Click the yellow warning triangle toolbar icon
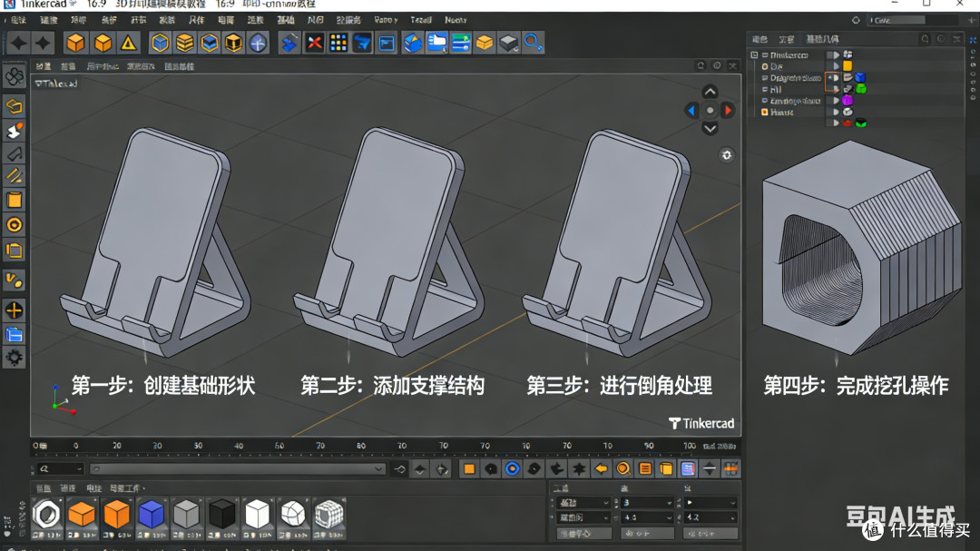 (x=128, y=43)
